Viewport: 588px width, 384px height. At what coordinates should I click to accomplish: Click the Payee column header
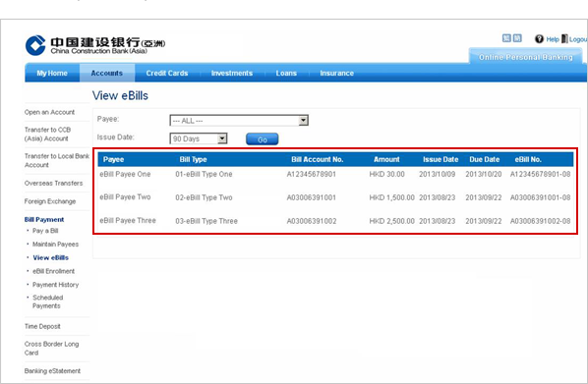tap(114, 159)
